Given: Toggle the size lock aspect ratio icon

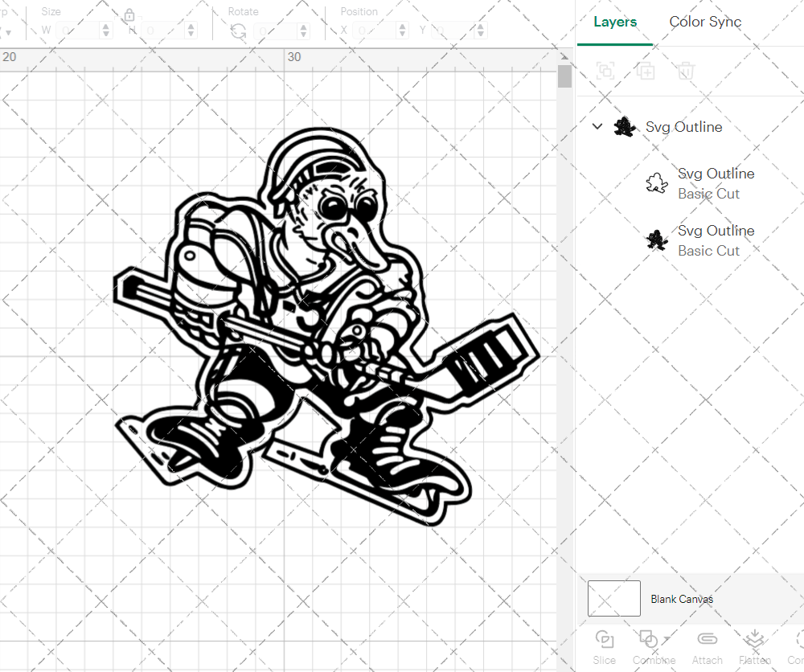Looking at the screenshot, I should click(129, 15).
